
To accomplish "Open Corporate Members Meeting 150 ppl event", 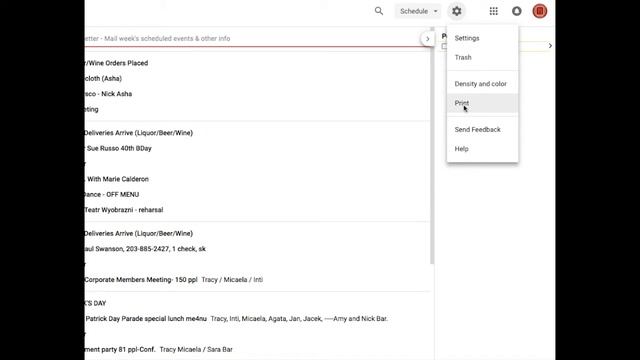I will coord(173,280).
